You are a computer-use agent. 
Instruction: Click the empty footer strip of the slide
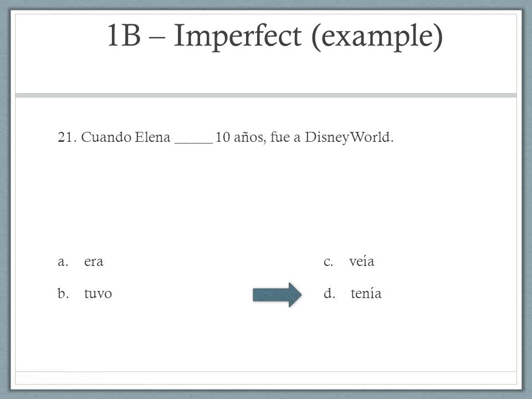point(266,378)
